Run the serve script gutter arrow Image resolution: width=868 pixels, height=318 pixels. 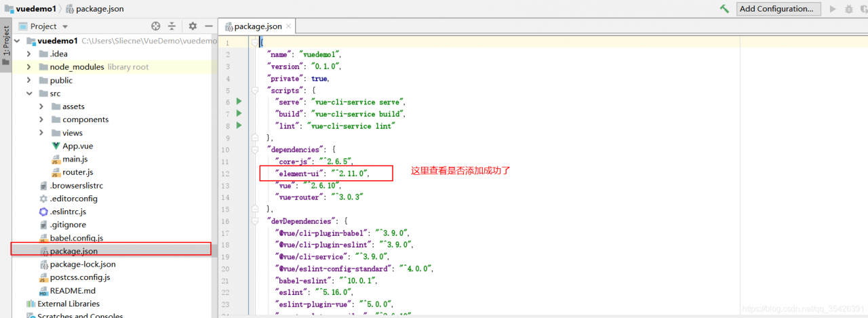(x=239, y=102)
